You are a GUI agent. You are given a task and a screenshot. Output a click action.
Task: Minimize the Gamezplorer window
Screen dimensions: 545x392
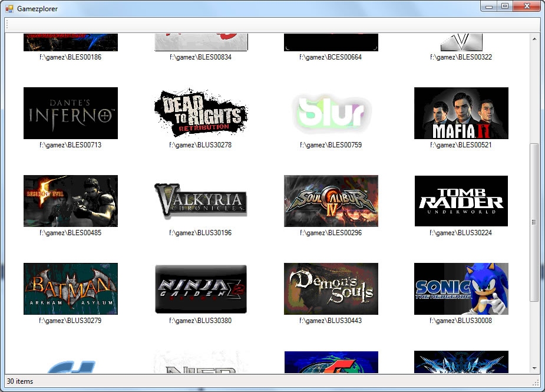[x=489, y=6]
